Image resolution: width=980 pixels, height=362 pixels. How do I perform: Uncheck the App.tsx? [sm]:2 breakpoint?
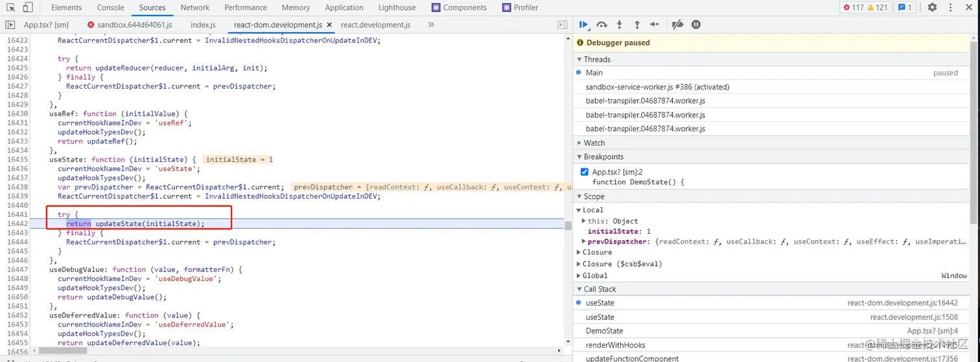(x=585, y=172)
